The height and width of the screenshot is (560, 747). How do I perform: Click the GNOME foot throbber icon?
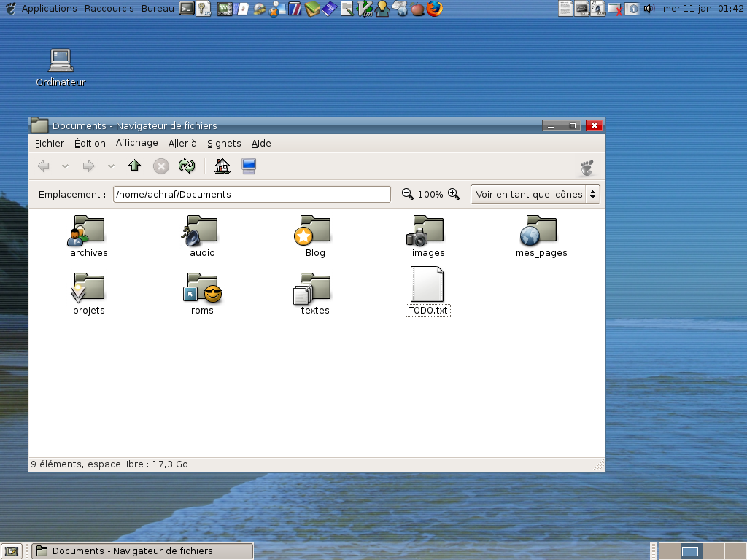pyautogui.click(x=587, y=168)
